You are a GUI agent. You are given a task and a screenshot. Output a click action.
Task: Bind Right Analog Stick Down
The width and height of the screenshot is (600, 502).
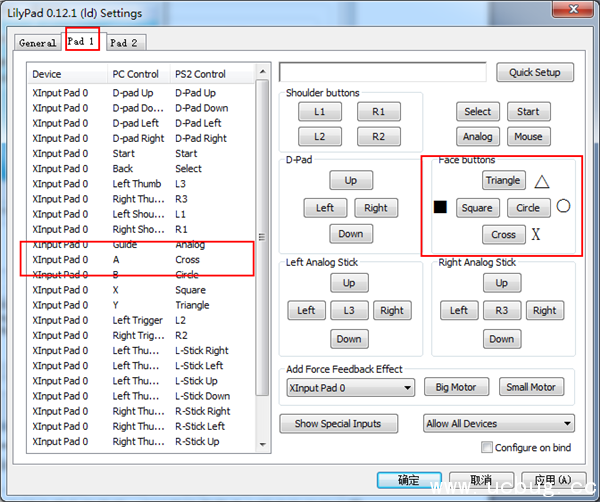tap(502, 339)
